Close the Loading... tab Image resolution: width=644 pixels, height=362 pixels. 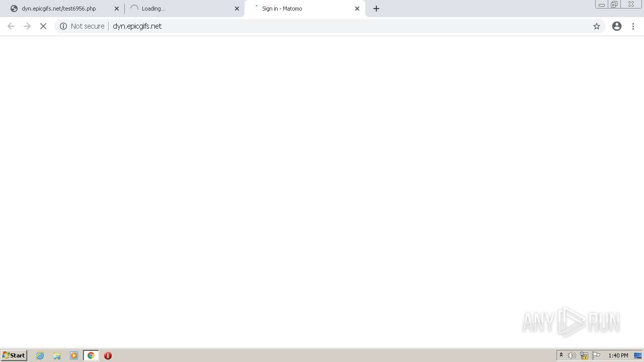pyautogui.click(x=237, y=9)
